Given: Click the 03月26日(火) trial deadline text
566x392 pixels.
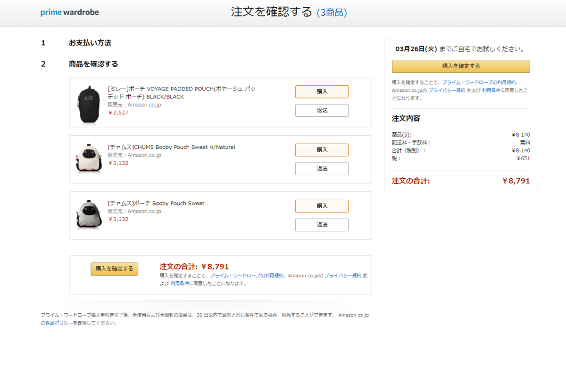Looking at the screenshot, I should click(416, 49).
